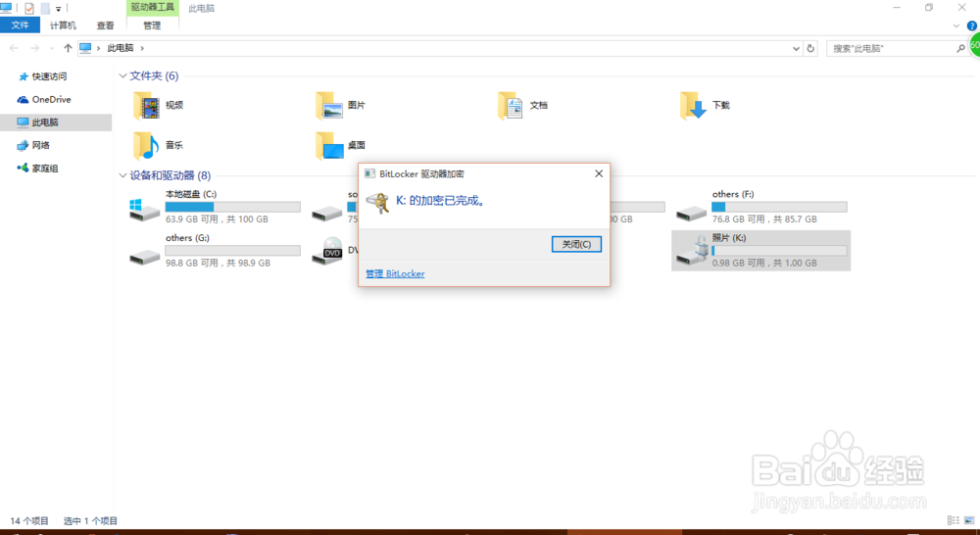Click the search This PC input field
Screen dimensions: 980x535
pos(891,48)
